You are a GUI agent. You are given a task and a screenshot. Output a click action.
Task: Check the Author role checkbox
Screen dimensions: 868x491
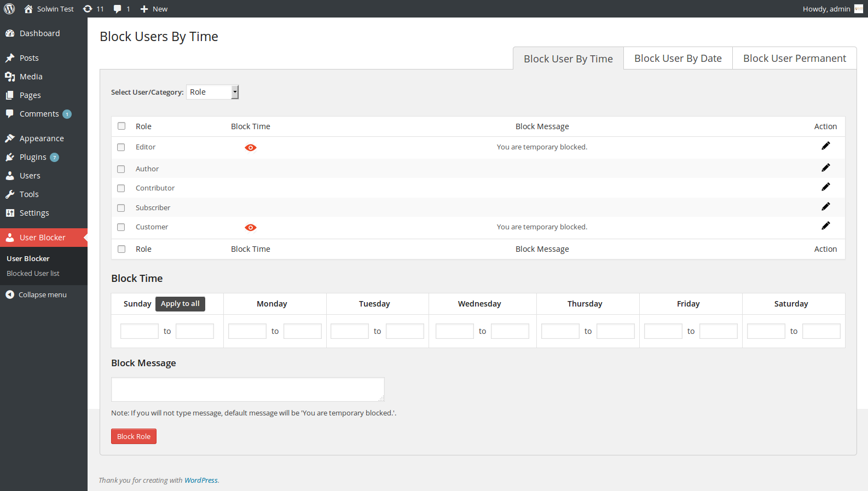(x=121, y=169)
